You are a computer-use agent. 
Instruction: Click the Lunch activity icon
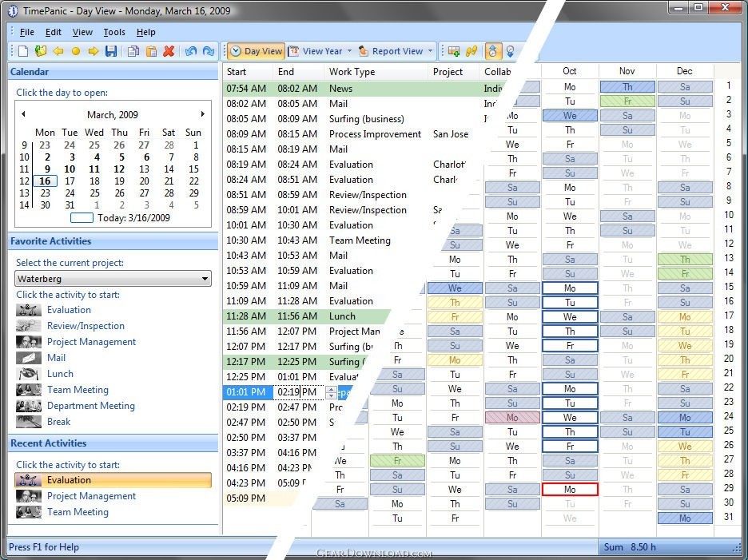tap(29, 374)
